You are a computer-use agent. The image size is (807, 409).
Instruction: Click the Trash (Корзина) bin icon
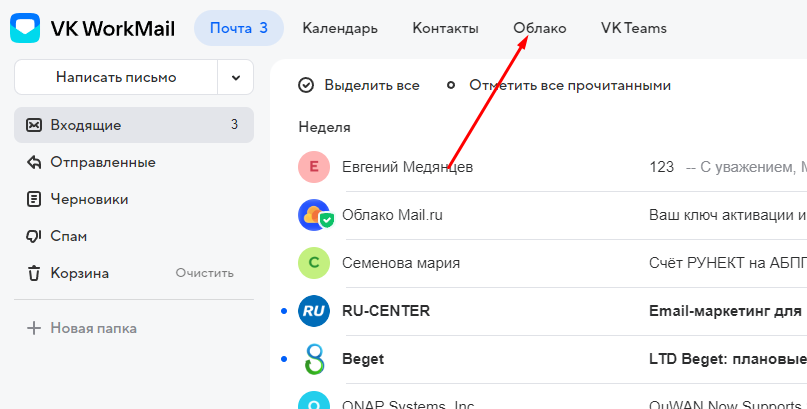click(x=34, y=273)
